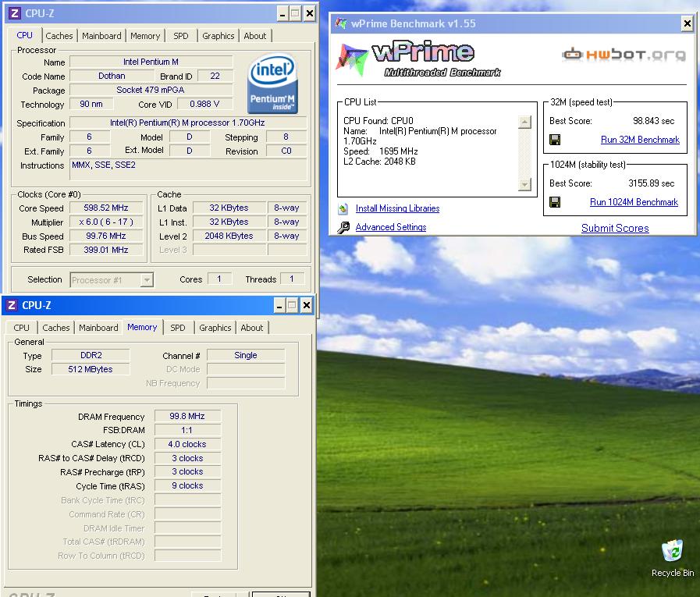Open Mainboard tab in bottom CPU-Z window

point(98,328)
